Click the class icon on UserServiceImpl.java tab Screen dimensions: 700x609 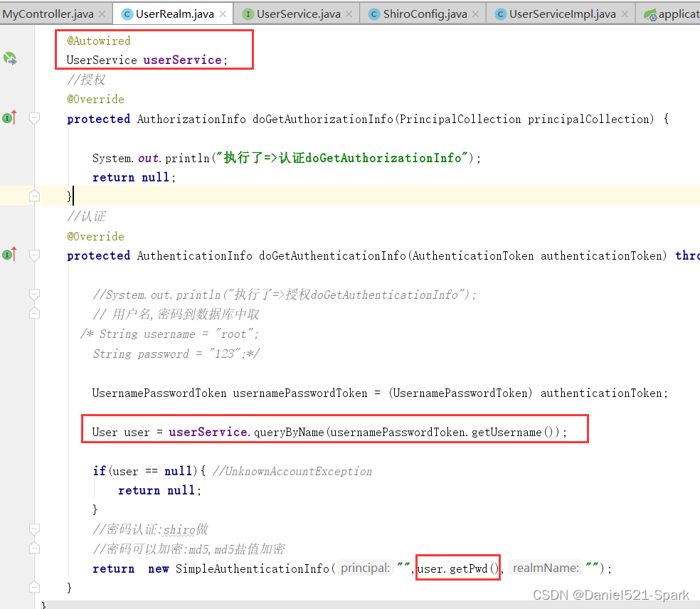click(500, 14)
